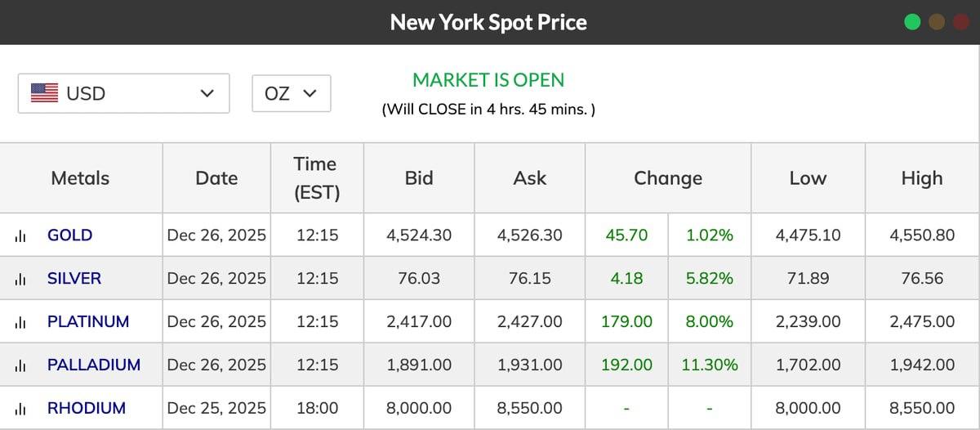Open the GOLD price link
The height and width of the screenshot is (430, 980).
click(70, 235)
